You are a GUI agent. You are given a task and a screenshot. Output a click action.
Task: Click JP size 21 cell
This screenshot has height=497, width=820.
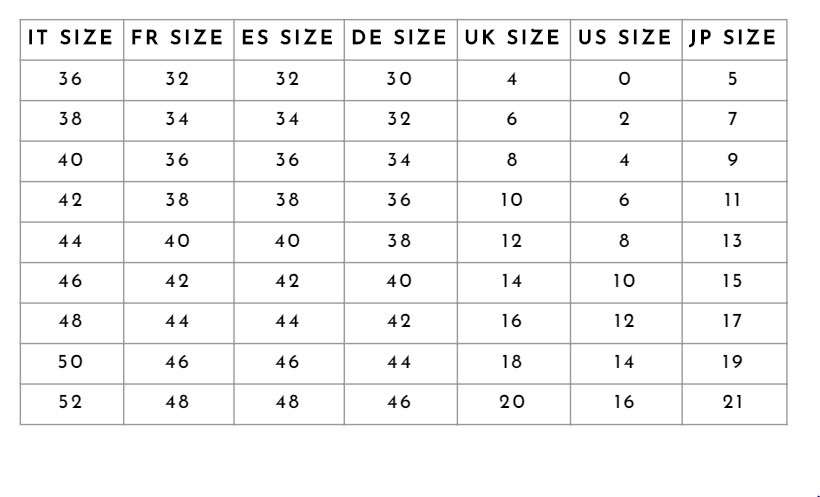click(x=733, y=402)
